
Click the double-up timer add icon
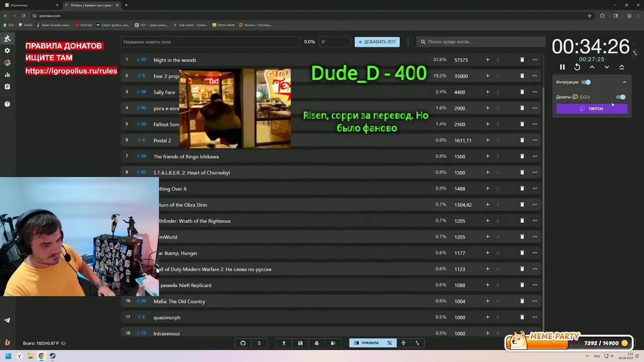[621, 67]
